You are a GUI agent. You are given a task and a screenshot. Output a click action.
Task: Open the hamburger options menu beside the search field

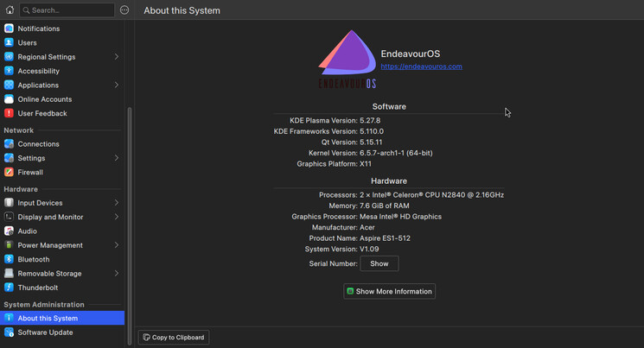[x=124, y=9]
